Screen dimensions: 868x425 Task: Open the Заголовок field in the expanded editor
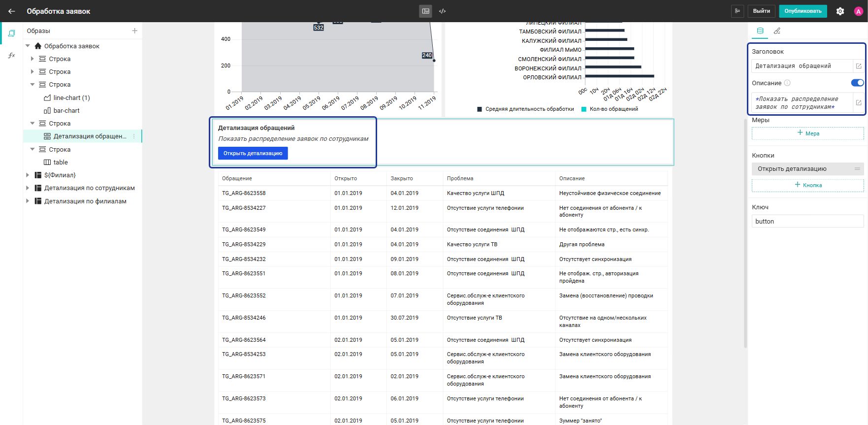point(858,66)
